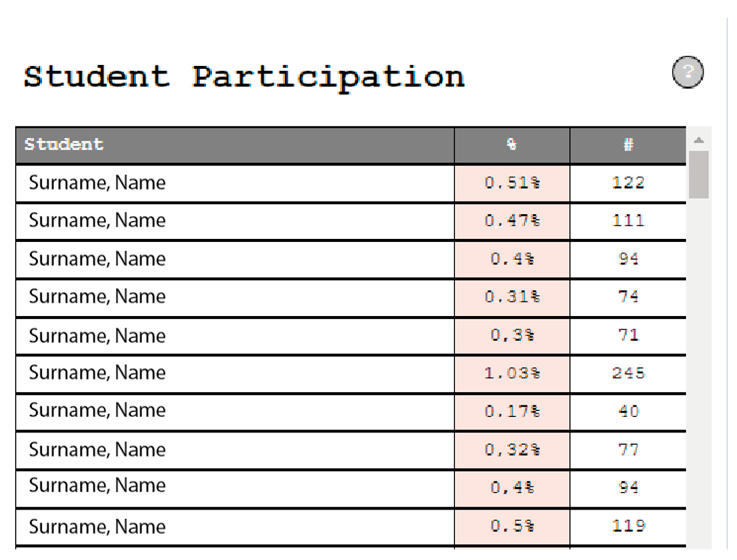Click the cell with count 111

tap(628, 221)
